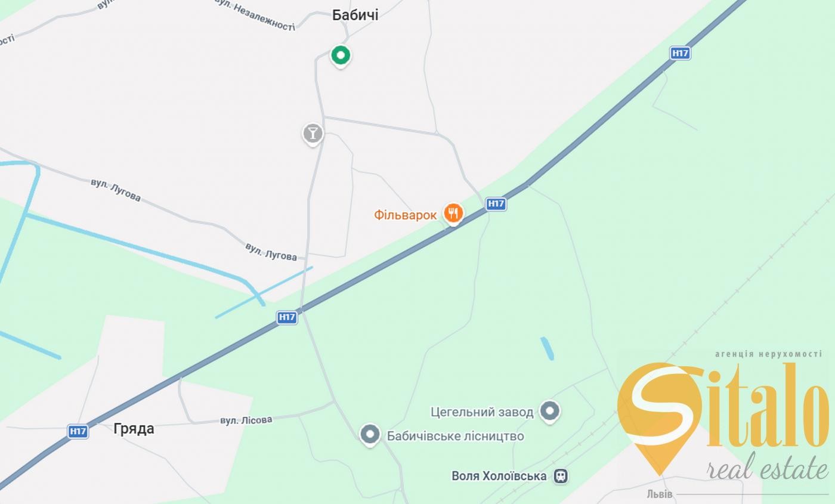The image size is (835, 504).
Task: Click the H17 road shield beside Гряда
Action: click(x=78, y=431)
